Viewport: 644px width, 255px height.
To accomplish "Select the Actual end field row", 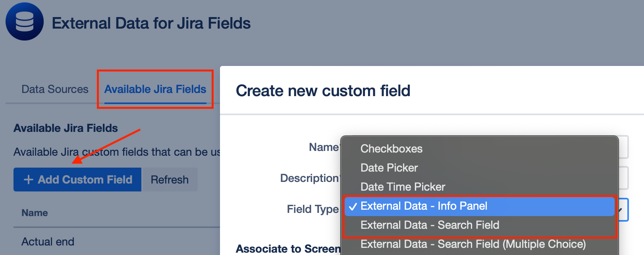I will 48,241.
